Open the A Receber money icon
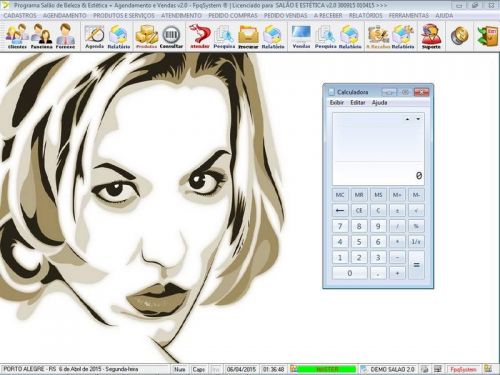 click(378, 36)
